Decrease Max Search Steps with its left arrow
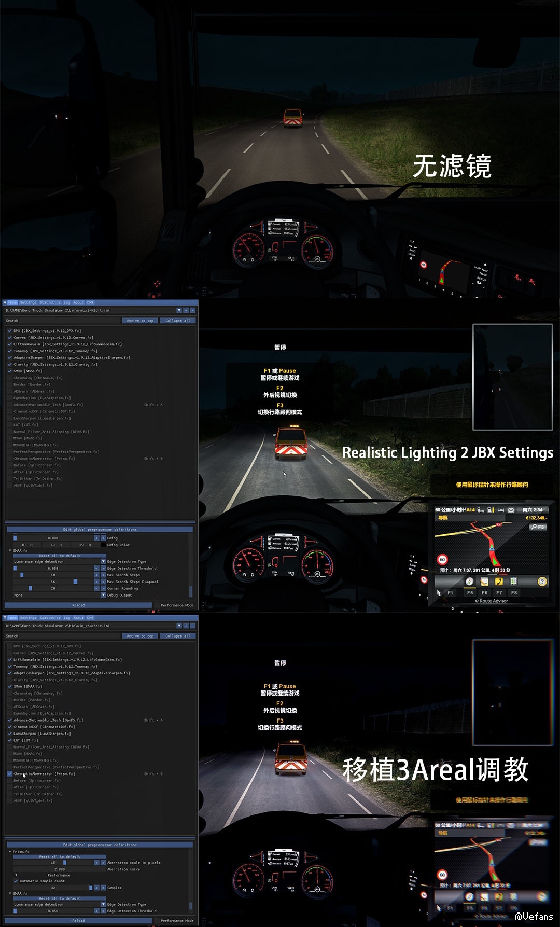This screenshot has width=560, height=927. pos(96,575)
